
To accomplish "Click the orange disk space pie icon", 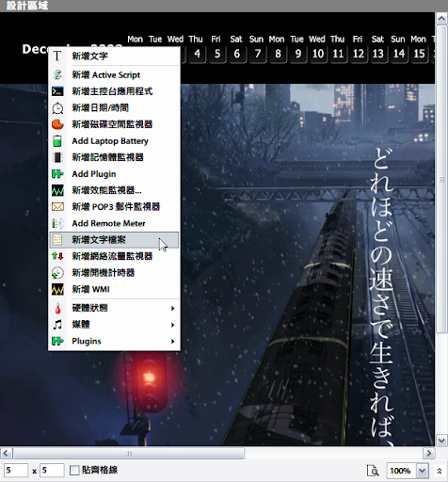I will coord(57,124).
